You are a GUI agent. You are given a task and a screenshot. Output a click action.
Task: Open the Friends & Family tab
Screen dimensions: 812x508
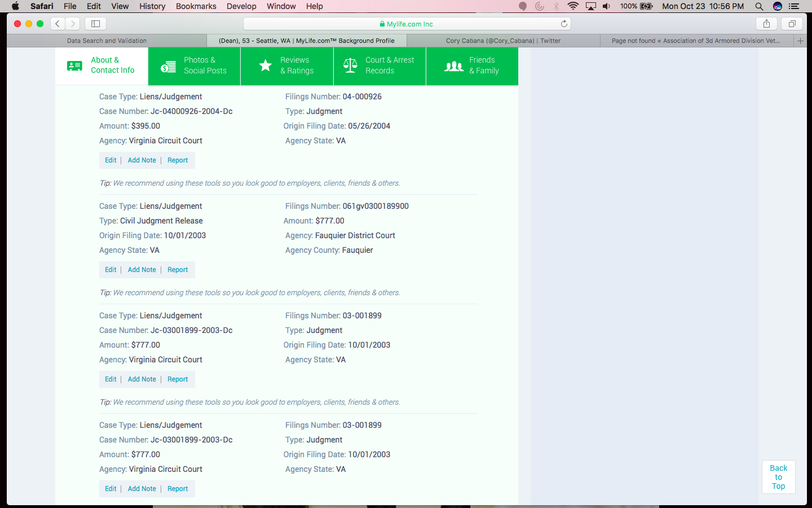coord(472,66)
